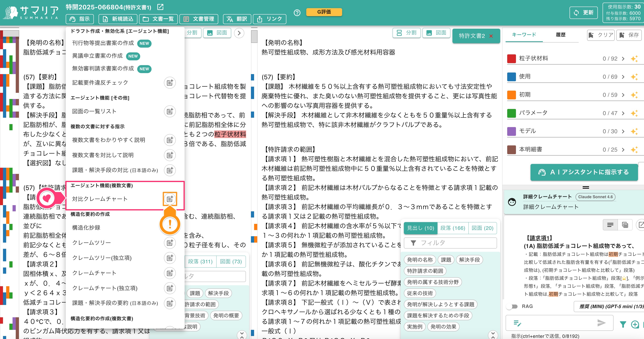Open the 段落 (166) tab
Viewport: 644px width, 339px height.
(453, 228)
